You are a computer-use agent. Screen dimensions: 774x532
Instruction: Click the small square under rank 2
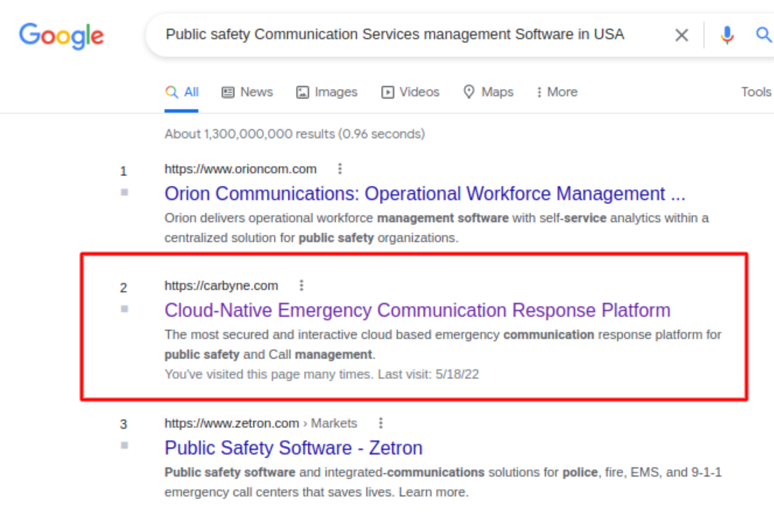(x=124, y=309)
